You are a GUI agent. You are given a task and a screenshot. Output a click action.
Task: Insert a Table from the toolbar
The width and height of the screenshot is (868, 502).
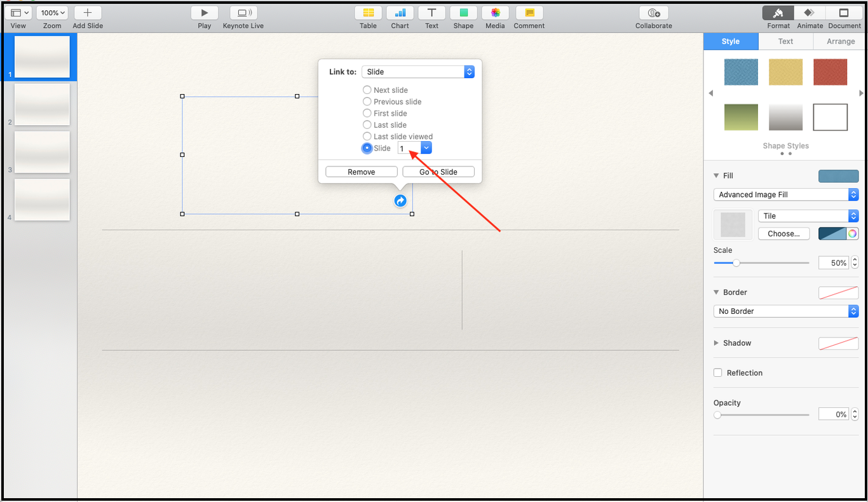[368, 13]
